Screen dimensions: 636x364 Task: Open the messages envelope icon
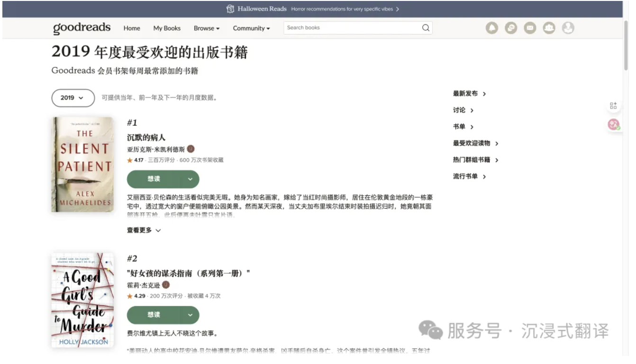pyautogui.click(x=530, y=28)
